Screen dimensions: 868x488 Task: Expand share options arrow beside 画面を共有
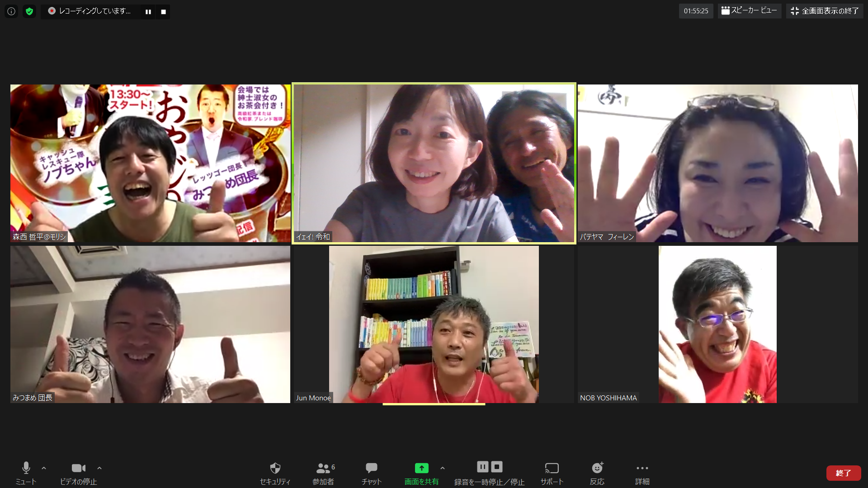tap(443, 468)
